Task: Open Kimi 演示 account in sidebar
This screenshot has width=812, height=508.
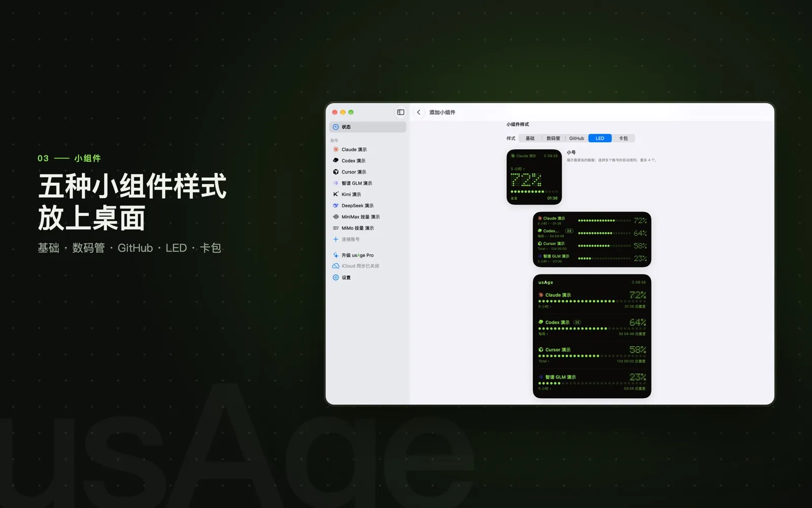Action: click(367, 194)
